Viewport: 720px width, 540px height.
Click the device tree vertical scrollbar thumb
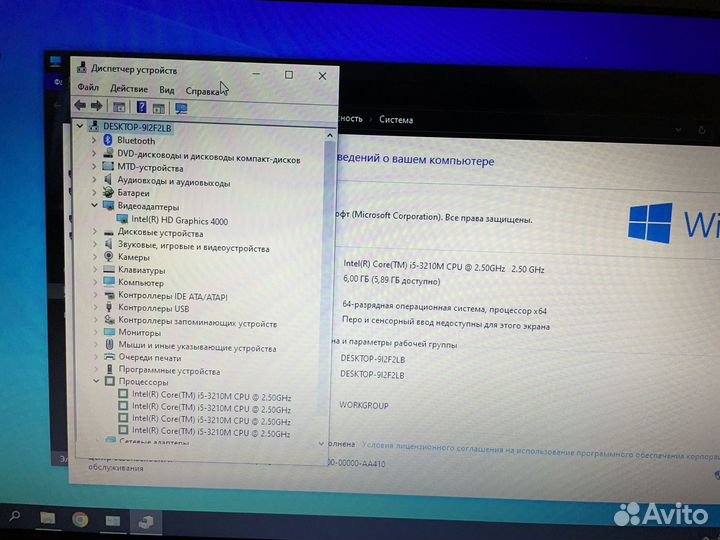329,276
